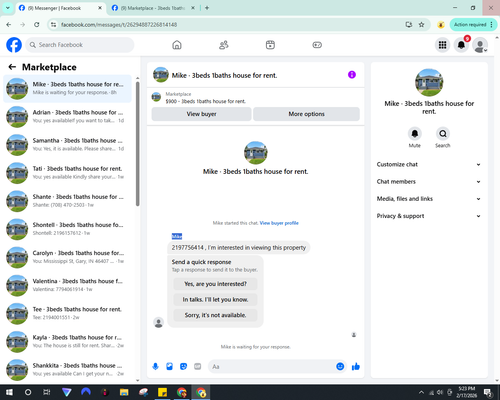
Task: Click the house thumbnail in the right panel
Action: click(429, 82)
